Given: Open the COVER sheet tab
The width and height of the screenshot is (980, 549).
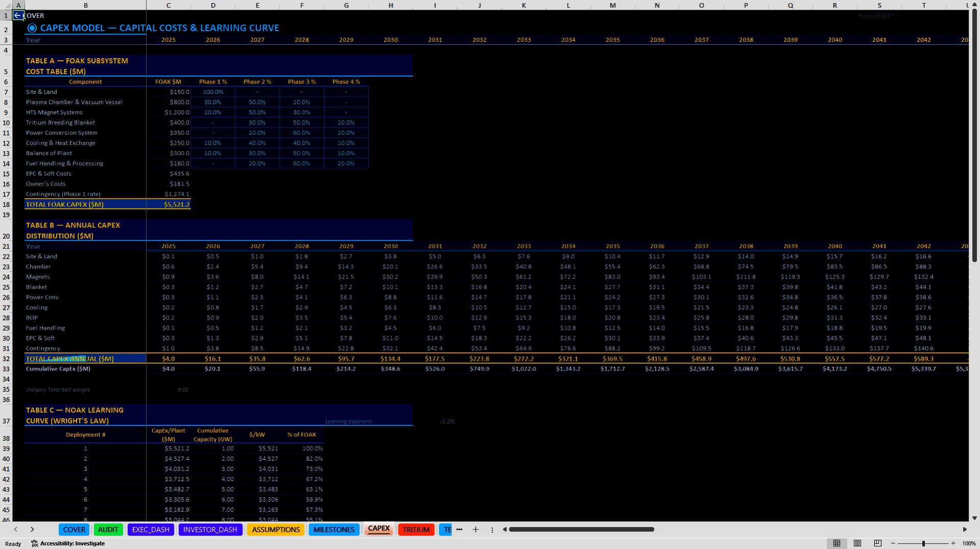Looking at the screenshot, I should [74, 530].
